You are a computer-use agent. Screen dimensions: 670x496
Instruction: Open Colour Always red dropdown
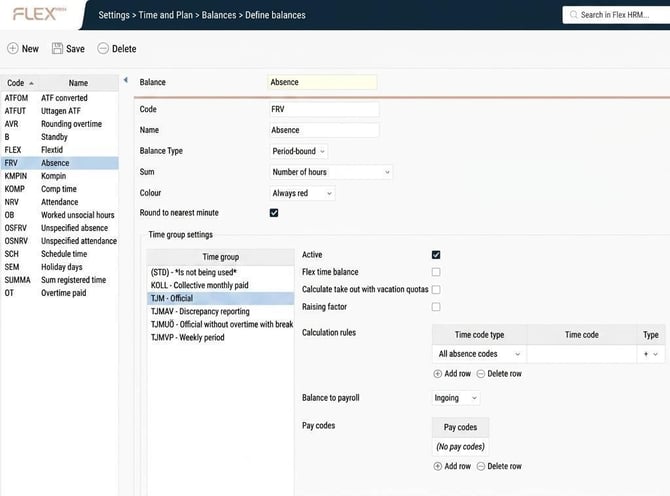(302, 193)
